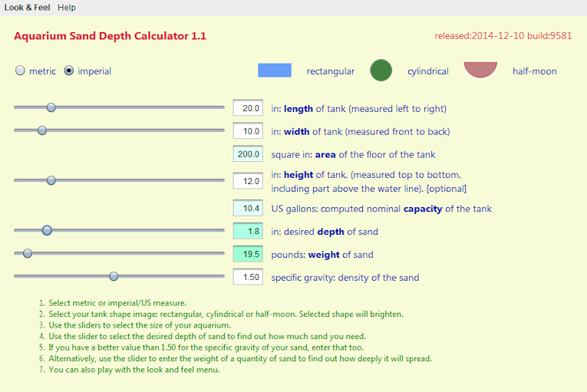This screenshot has width=587, height=392.
Task: Click the 'width of tank' label
Action: tap(361, 131)
